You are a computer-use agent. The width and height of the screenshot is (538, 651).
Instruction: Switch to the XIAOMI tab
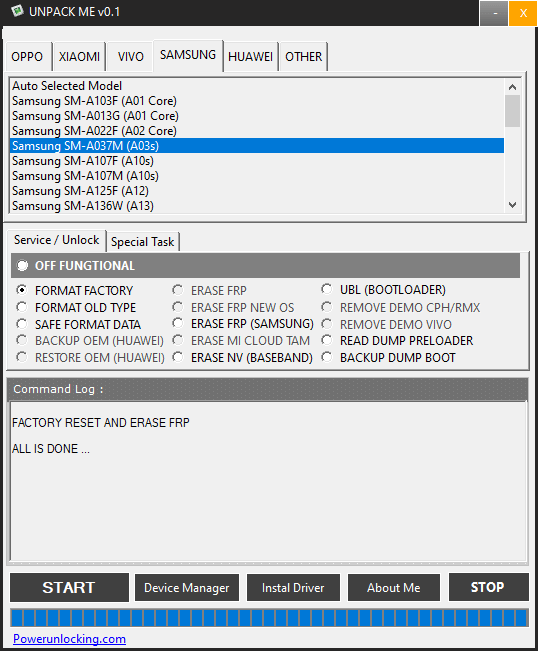[79, 56]
